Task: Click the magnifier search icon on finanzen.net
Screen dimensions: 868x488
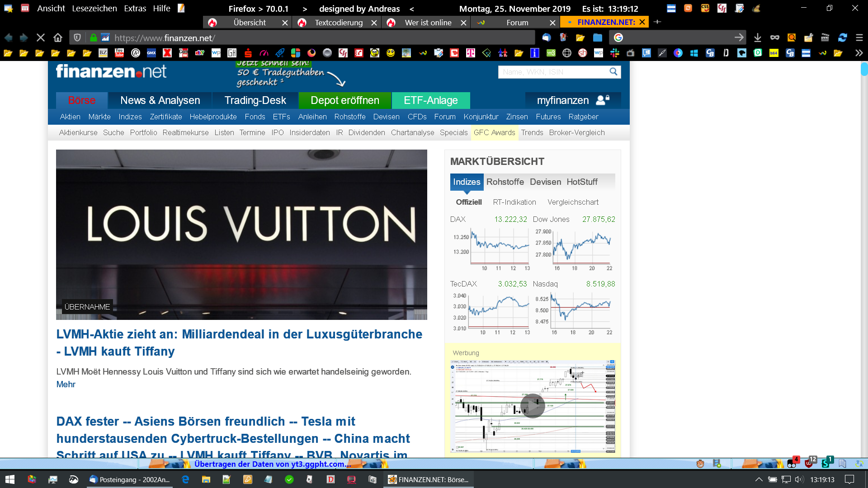Action: click(x=613, y=72)
